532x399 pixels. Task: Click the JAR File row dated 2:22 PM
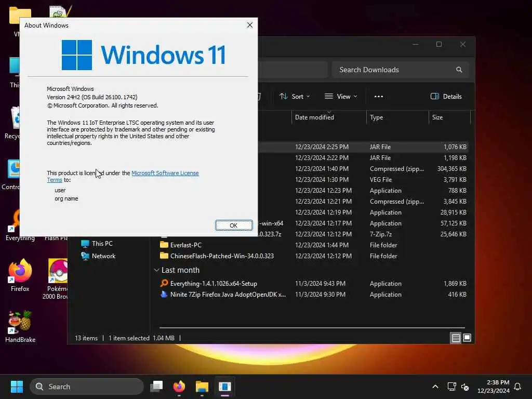point(363,158)
